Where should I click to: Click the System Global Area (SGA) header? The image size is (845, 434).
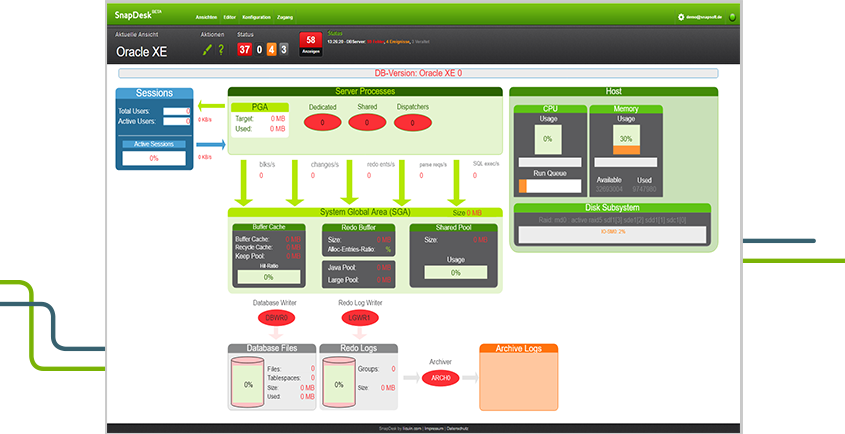point(365,212)
